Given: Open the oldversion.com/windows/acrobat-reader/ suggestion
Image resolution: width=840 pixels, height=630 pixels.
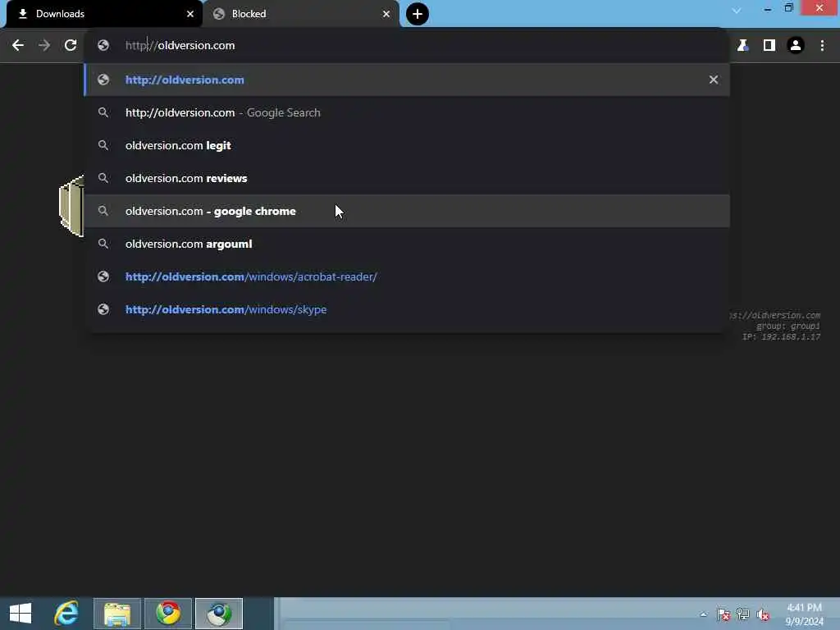Looking at the screenshot, I should tap(407, 276).
